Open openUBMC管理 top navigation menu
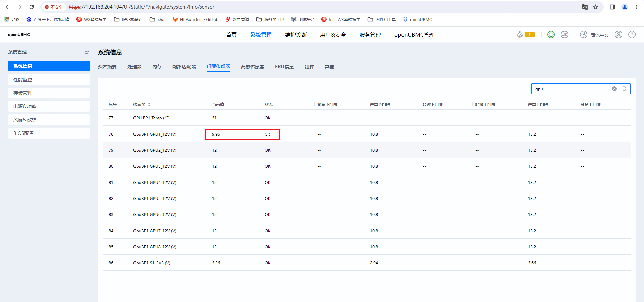The width and height of the screenshot is (644, 302). [414, 35]
